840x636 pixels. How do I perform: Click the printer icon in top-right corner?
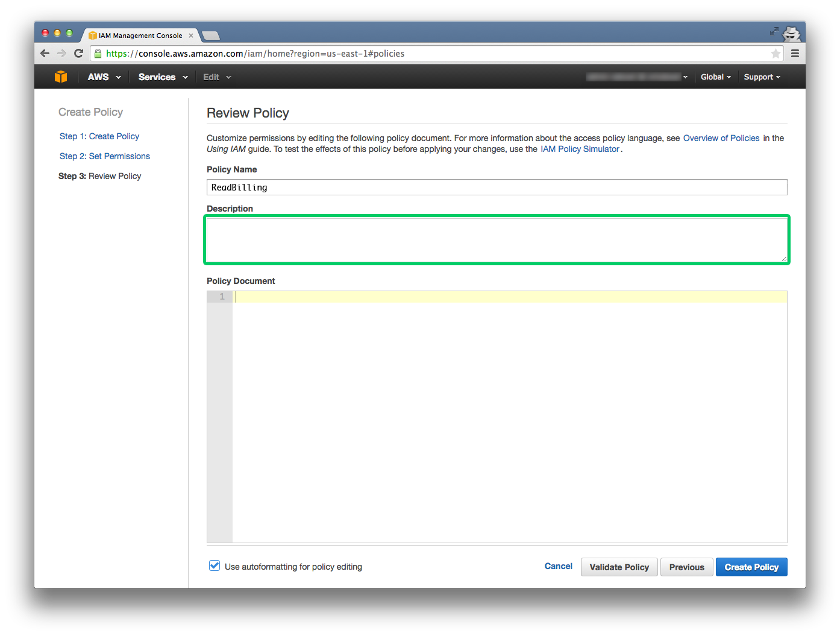[x=790, y=34]
